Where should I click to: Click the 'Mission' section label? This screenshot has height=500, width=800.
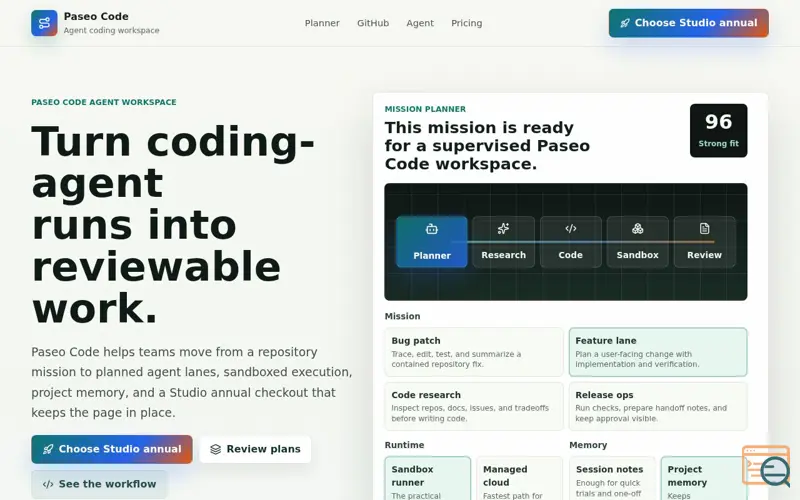click(402, 316)
